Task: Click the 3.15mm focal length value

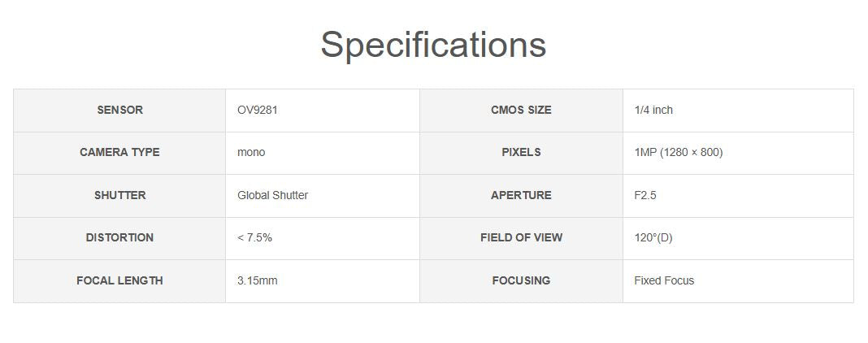Action: coord(257,280)
